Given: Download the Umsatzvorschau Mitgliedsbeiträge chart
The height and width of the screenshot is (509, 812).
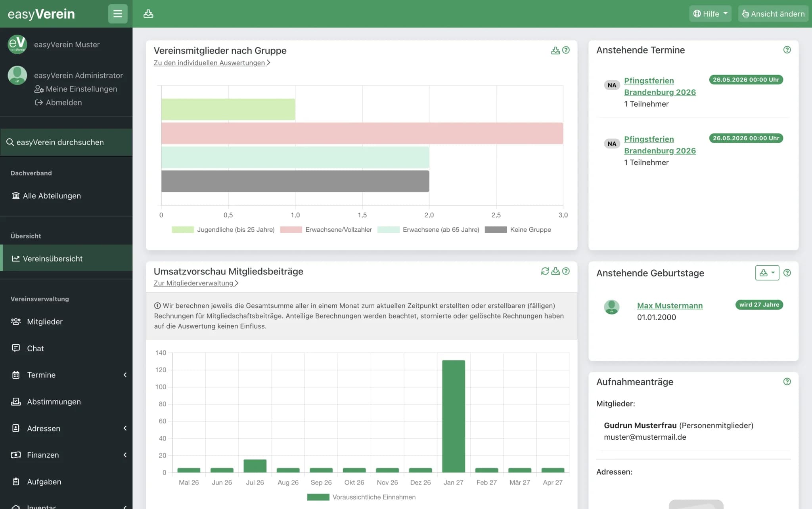Looking at the screenshot, I should point(555,271).
